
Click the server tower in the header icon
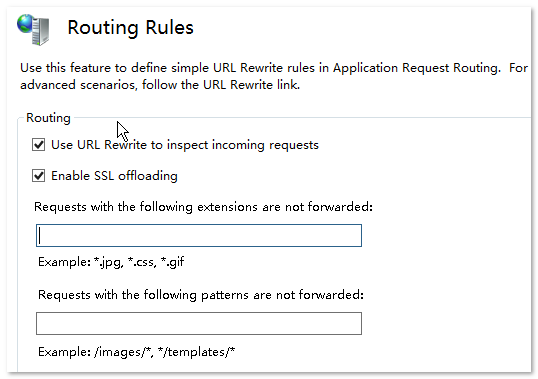(x=40, y=32)
